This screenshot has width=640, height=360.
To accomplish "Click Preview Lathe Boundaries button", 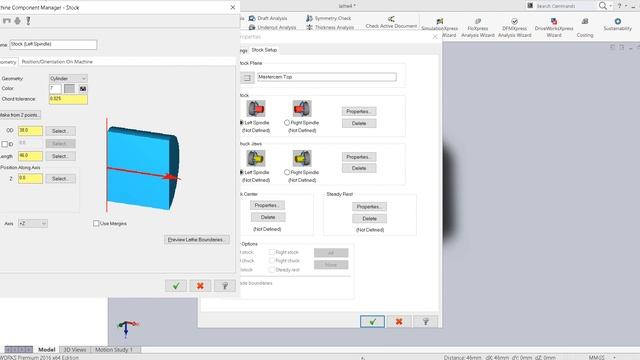I will coord(197,240).
